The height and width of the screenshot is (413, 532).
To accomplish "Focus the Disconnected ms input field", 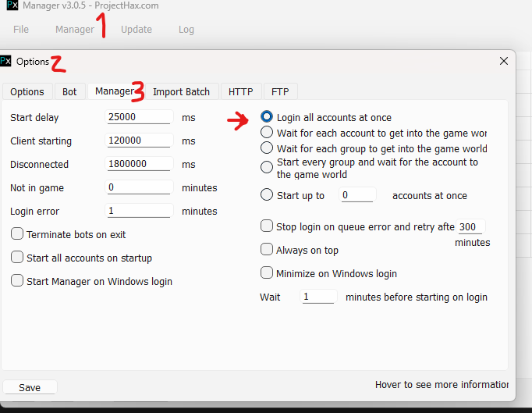I will [138, 164].
